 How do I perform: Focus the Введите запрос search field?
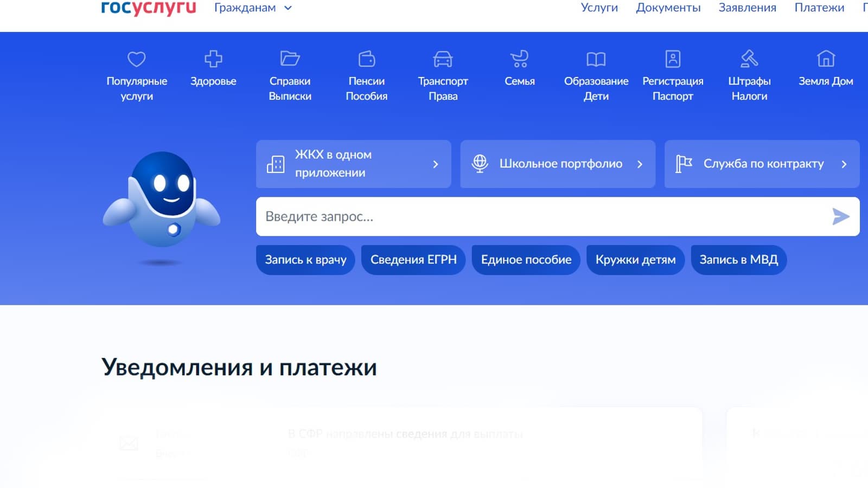[542, 216]
